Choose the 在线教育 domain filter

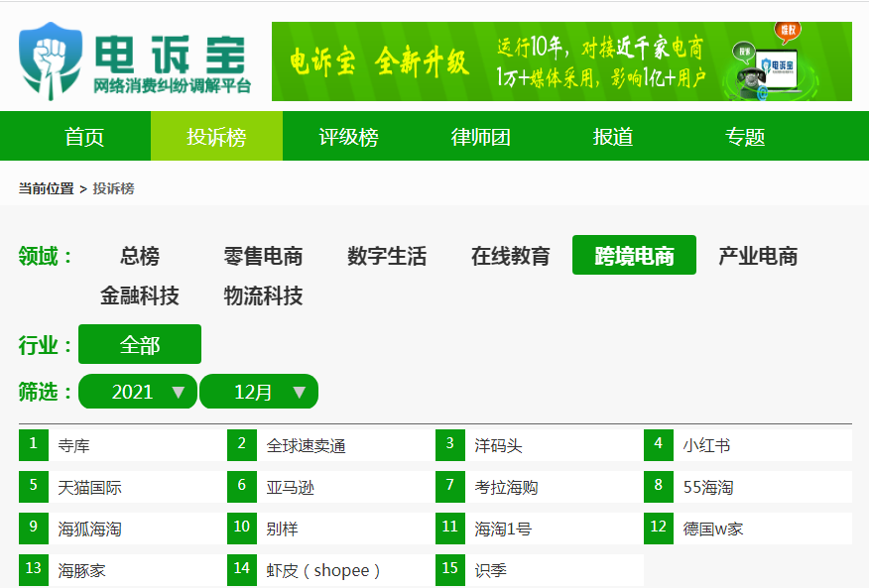[x=511, y=256]
